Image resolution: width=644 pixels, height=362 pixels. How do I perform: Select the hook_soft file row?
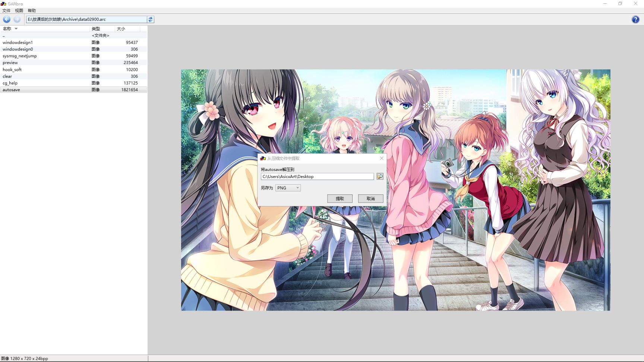[73, 70]
